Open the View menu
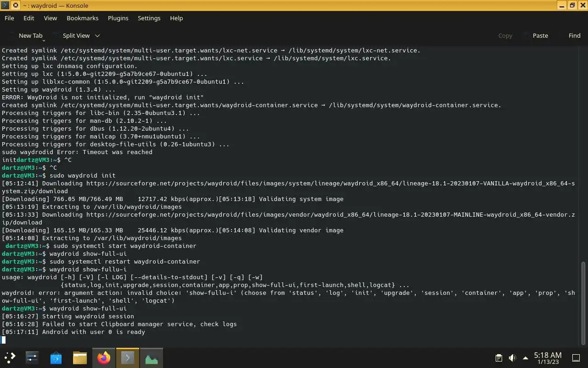This screenshot has height=368, width=588. [x=51, y=18]
